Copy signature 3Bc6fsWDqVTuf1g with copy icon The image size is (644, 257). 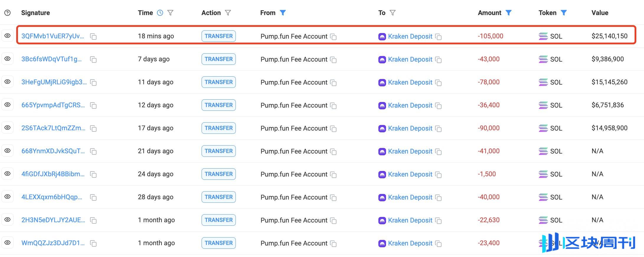[93, 60]
